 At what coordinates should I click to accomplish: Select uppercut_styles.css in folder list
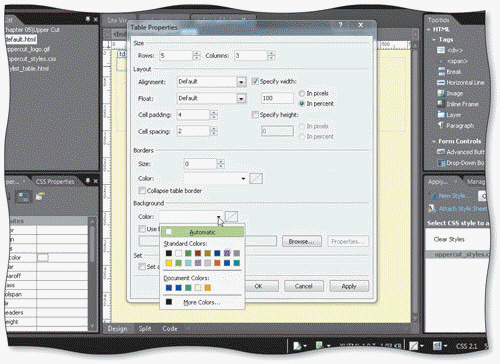tap(32, 59)
